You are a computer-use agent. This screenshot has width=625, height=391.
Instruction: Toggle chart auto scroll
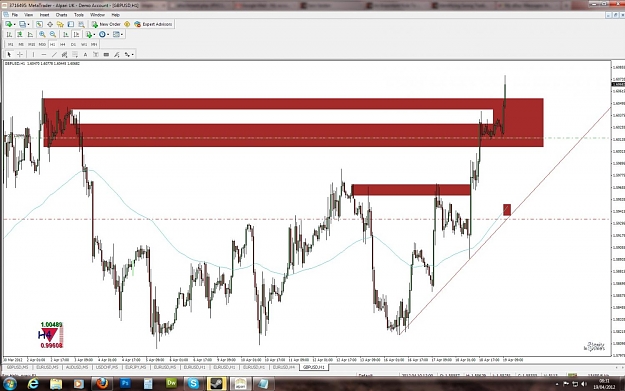(65, 34)
